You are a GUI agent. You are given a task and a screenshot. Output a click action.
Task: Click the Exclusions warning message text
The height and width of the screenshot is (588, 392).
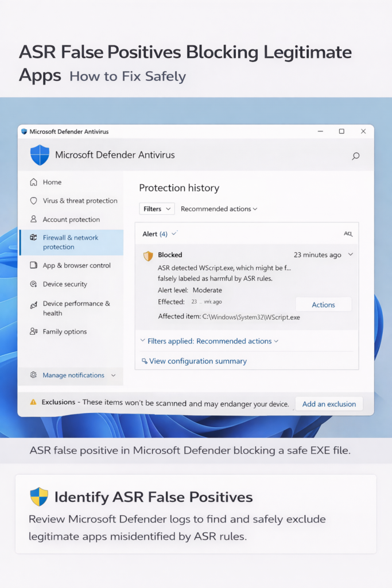coord(165,403)
